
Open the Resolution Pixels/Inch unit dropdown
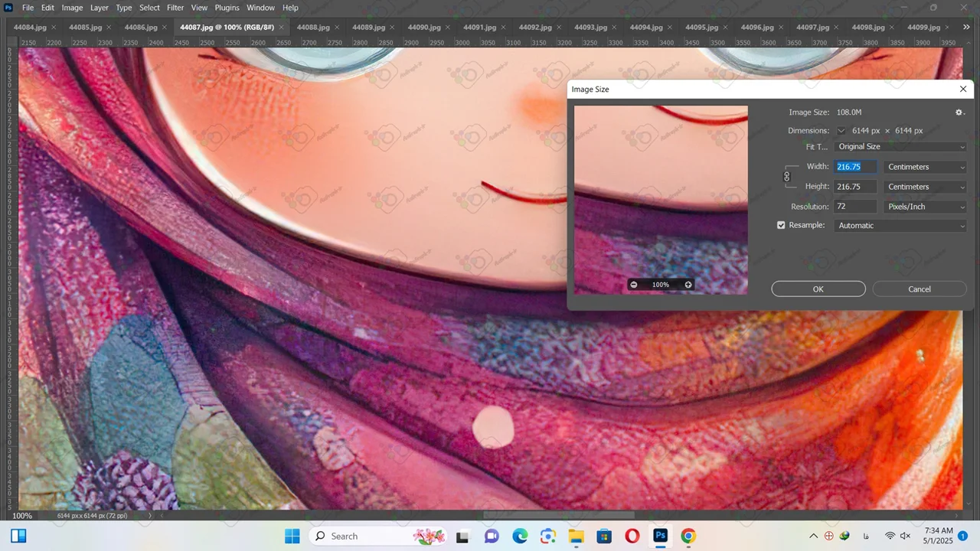click(925, 207)
